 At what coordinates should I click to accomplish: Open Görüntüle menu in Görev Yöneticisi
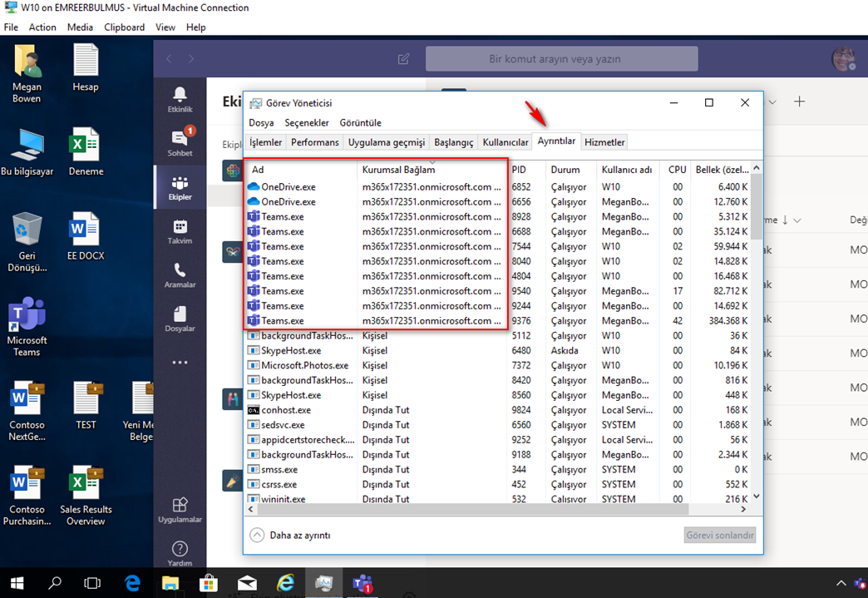coord(360,123)
